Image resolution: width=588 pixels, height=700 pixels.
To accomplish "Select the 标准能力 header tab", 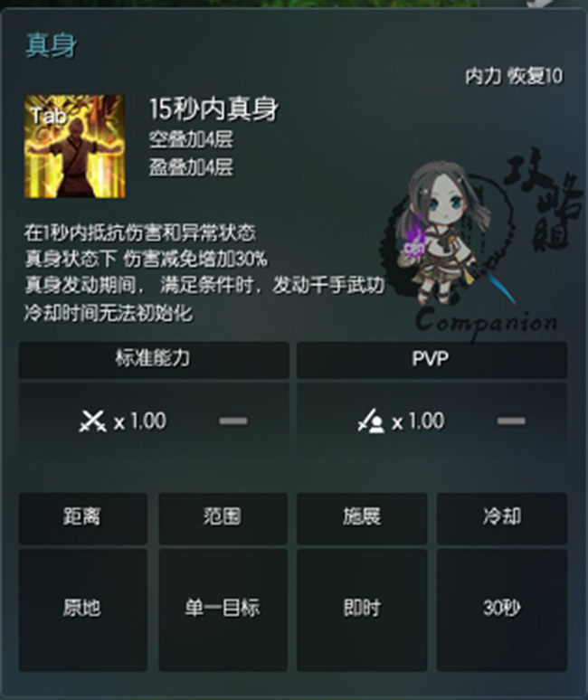I will coord(154,359).
